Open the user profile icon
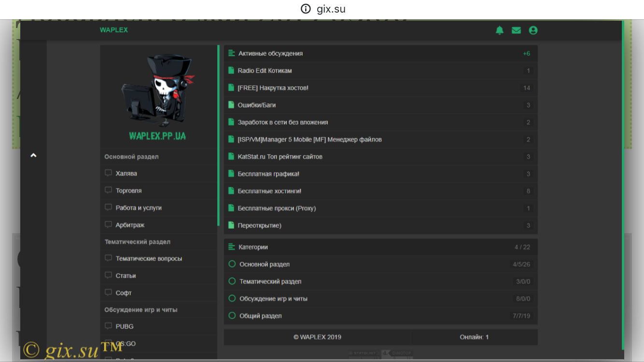The width and height of the screenshot is (644, 362). [x=533, y=30]
